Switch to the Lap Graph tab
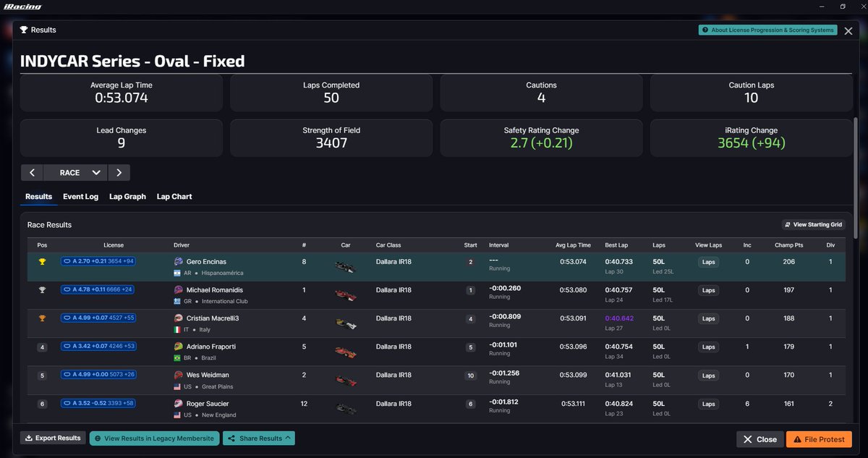This screenshot has width=868, height=458. pos(127,197)
